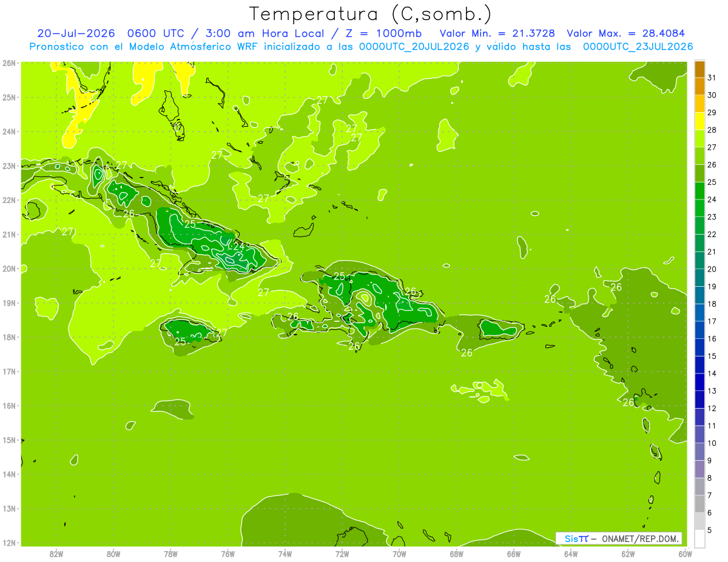
Task: Click color scale value 7
Action: [710, 495]
